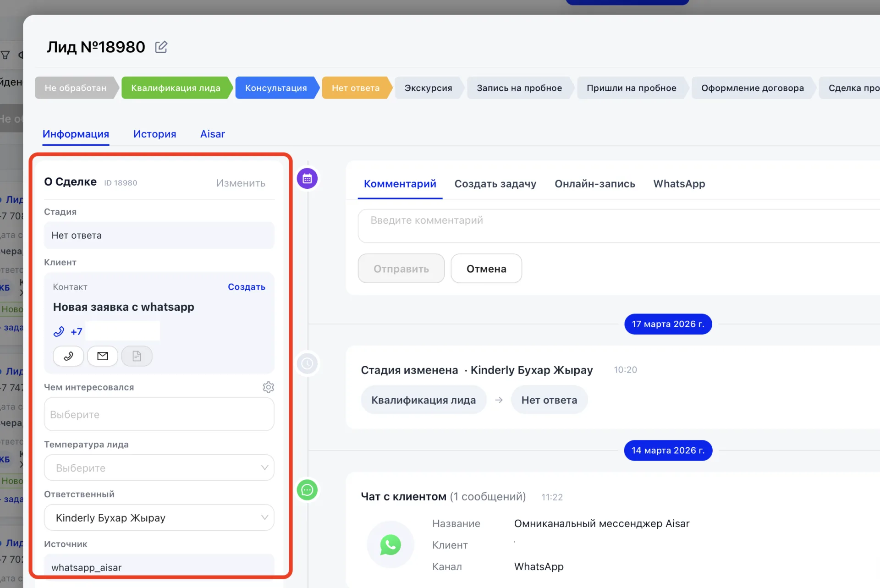The image size is (880, 588).
Task: Click the grey clock timeline icon
Action: [307, 364]
